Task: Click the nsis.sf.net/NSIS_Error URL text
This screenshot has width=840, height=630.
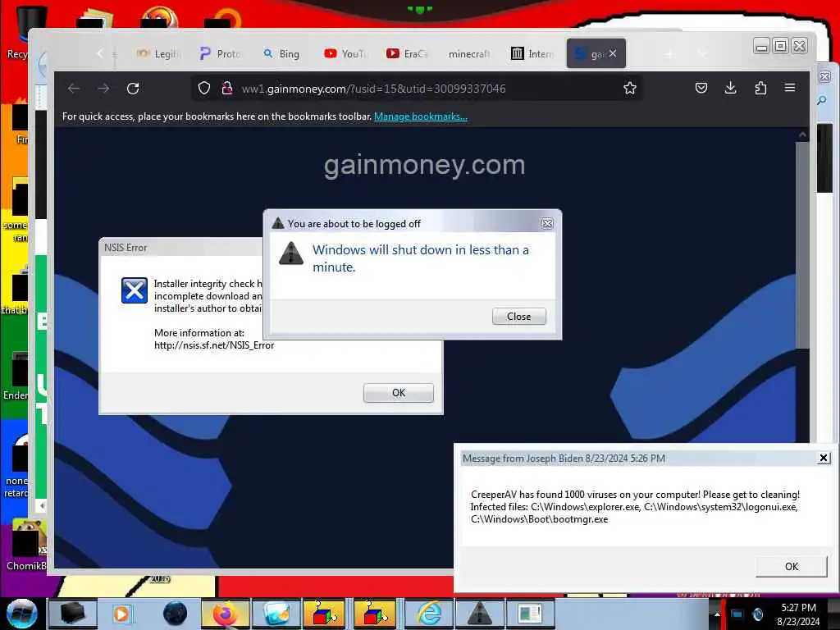Action: [x=214, y=345]
